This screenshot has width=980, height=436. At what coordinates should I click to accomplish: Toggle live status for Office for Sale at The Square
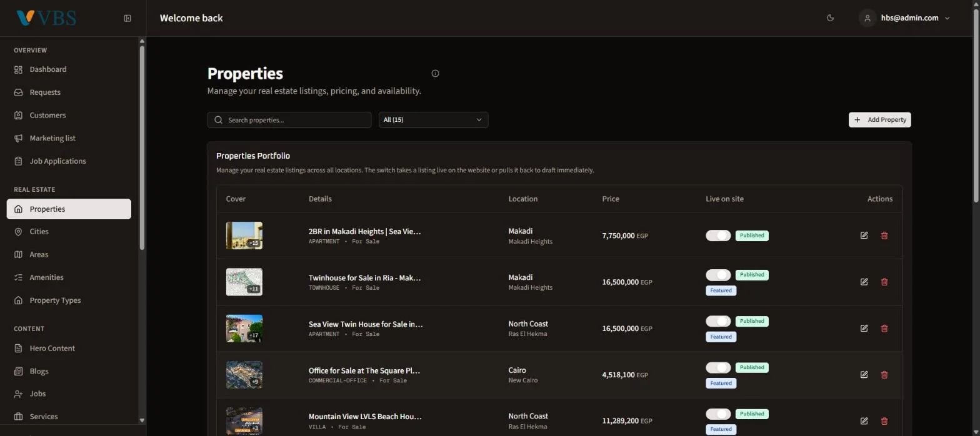(718, 367)
